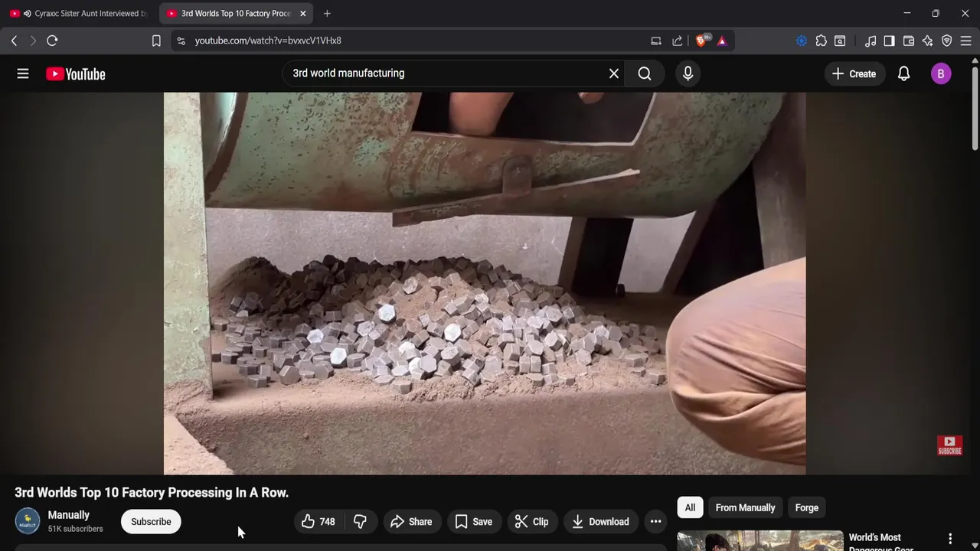Open the YouTube guide hamburger menu

pyautogui.click(x=23, y=73)
